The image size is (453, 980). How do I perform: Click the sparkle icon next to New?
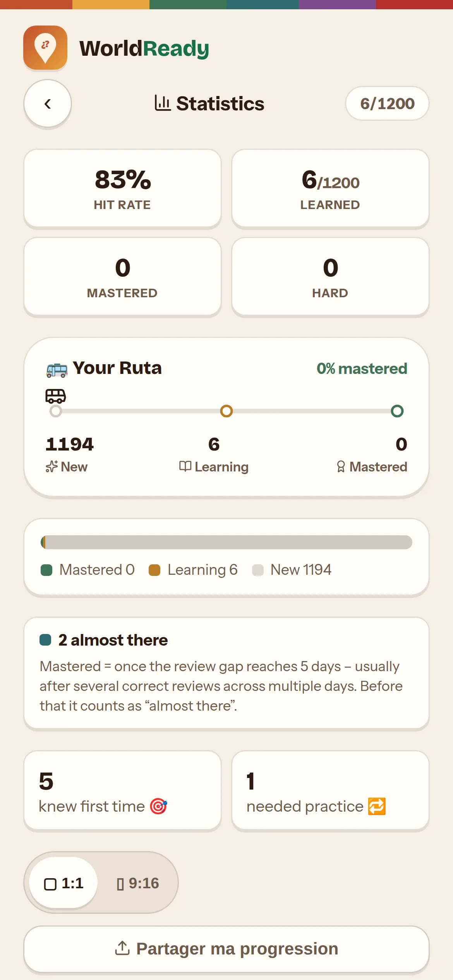[51, 467]
